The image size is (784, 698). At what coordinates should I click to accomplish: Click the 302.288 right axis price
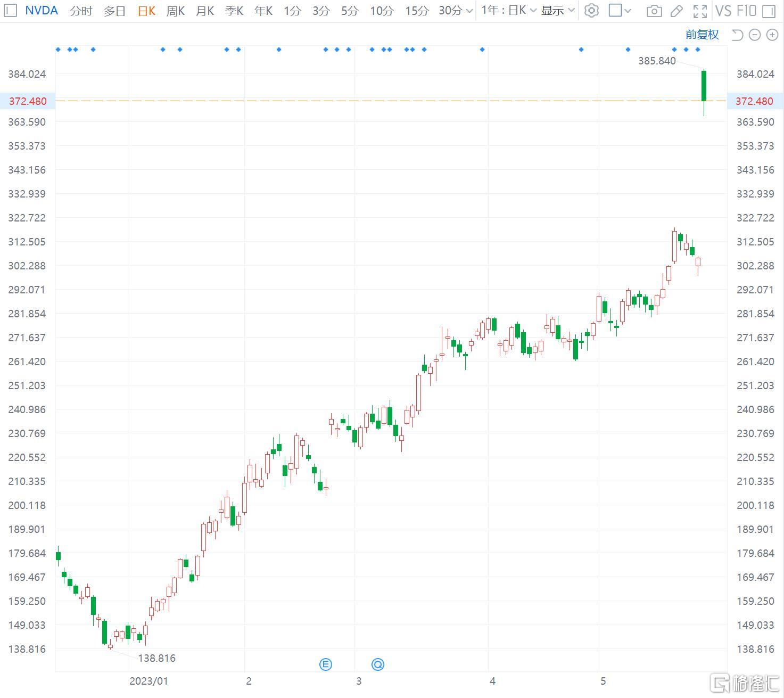click(x=755, y=266)
